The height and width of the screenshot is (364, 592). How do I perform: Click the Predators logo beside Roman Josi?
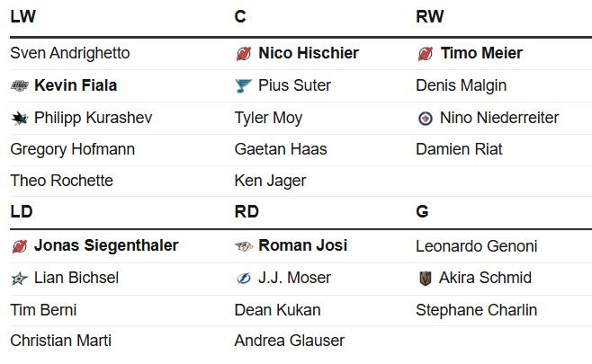click(244, 246)
